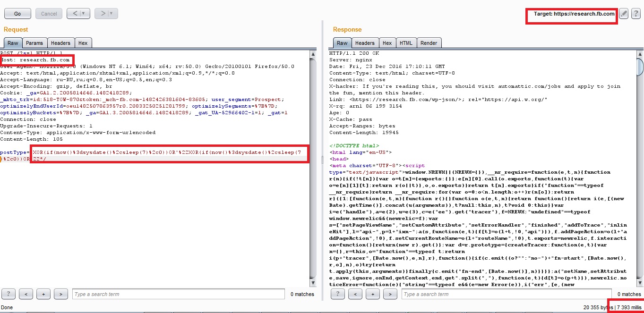This screenshot has height=313, width=644.
Task: Click the Target https://research.fb.com label
Action: [574, 14]
